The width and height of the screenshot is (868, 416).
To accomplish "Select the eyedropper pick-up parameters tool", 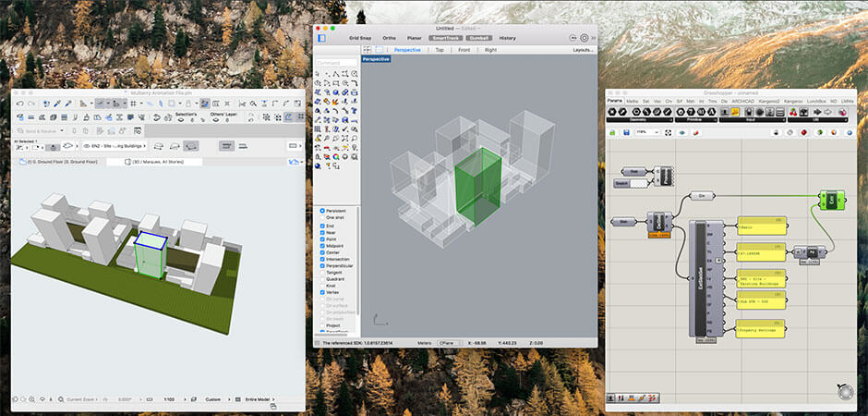I will [x=56, y=104].
